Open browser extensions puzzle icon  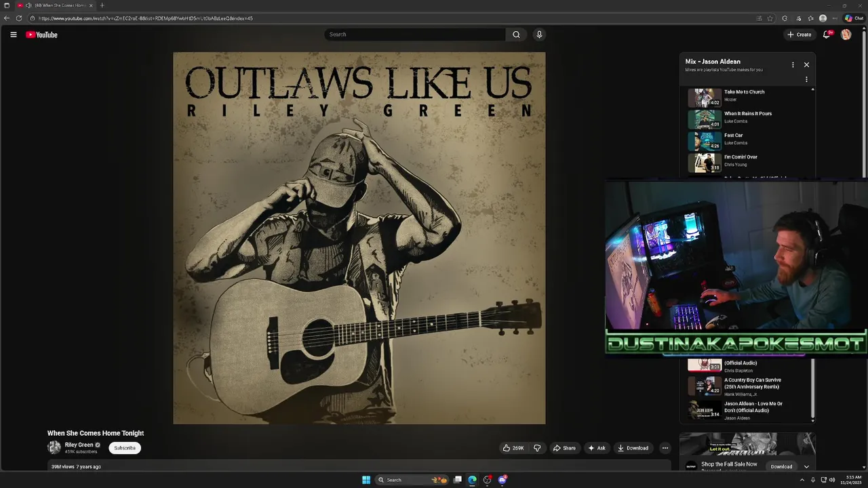[x=785, y=18]
